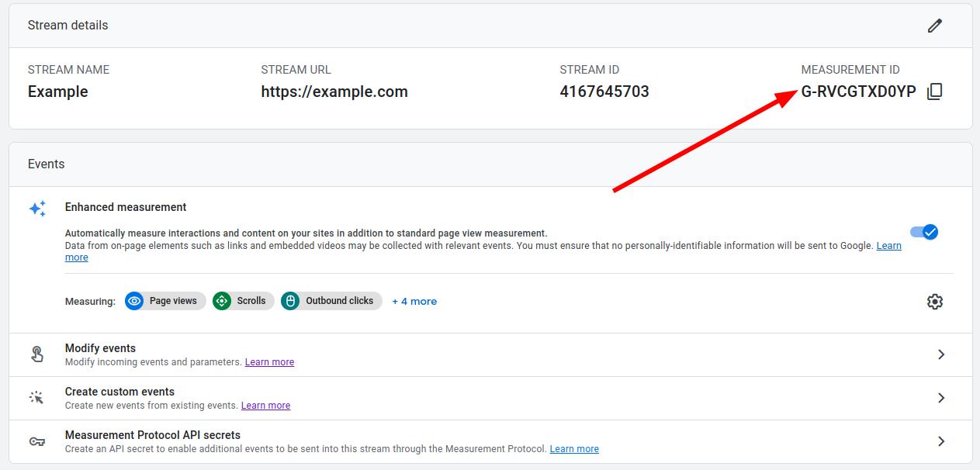The width and height of the screenshot is (980, 470).
Task: Open Enhanced measurement settings via gear icon
Action: 935,301
